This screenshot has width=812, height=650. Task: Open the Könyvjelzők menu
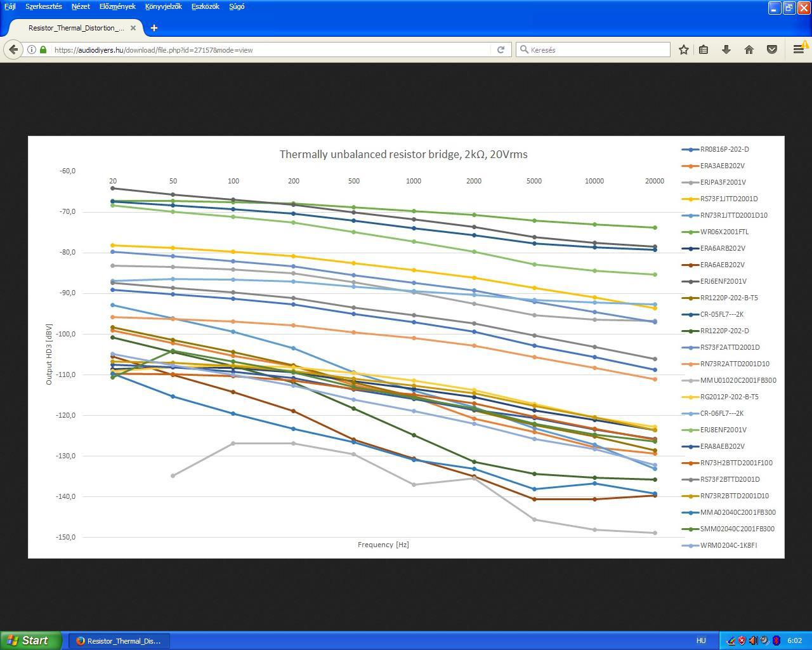[x=163, y=6]
